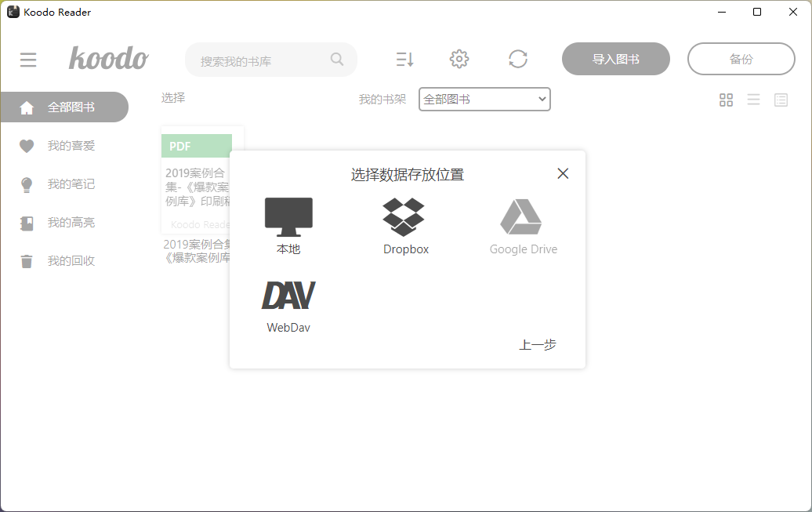812x512 pixels.
Task: Open the 我的书架 shelf dropdown
Action: click(484, 99)
